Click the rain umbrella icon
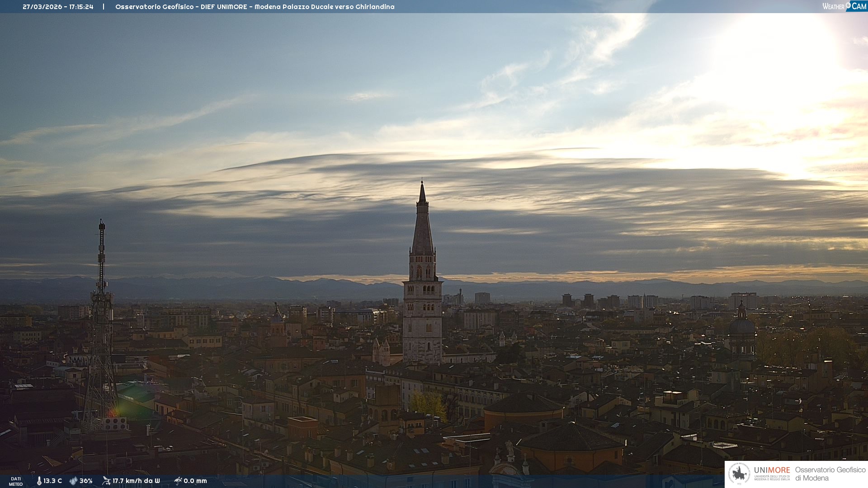 coord(178,481)
